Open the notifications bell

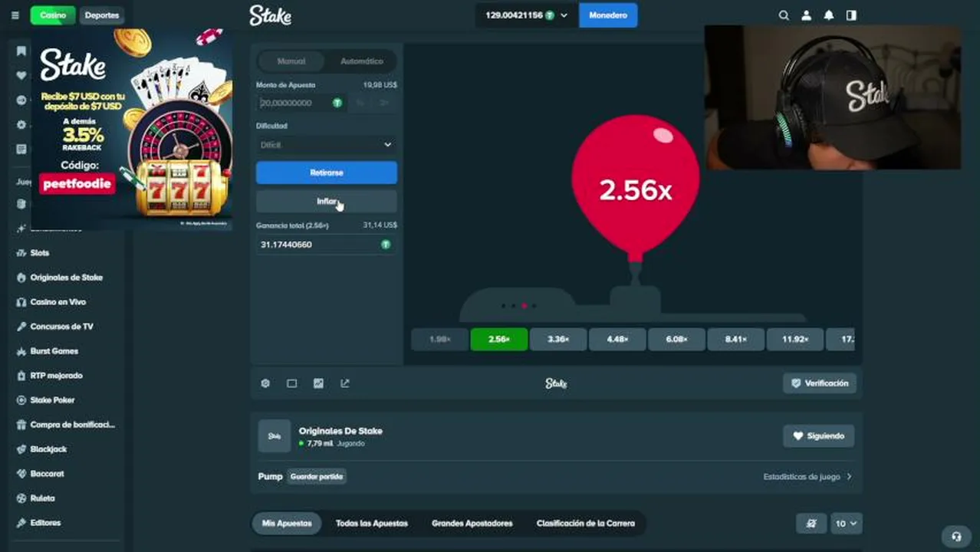(829, 15)
